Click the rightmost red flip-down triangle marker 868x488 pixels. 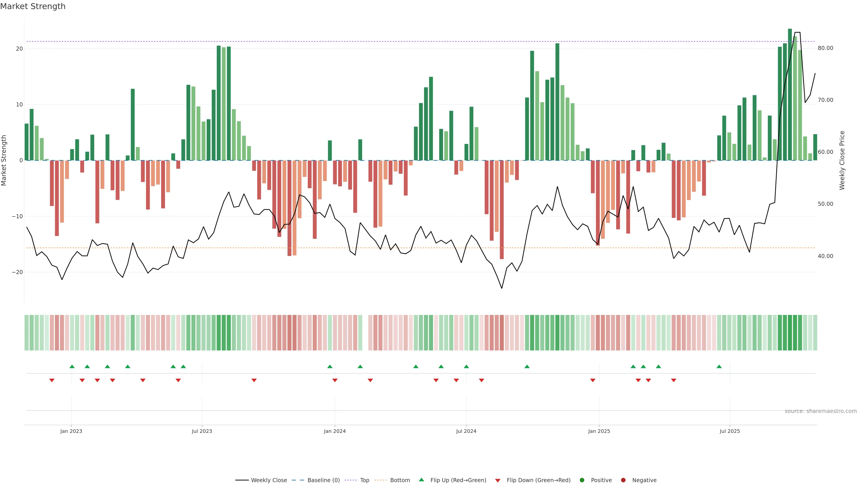click(x=674, y=380)
